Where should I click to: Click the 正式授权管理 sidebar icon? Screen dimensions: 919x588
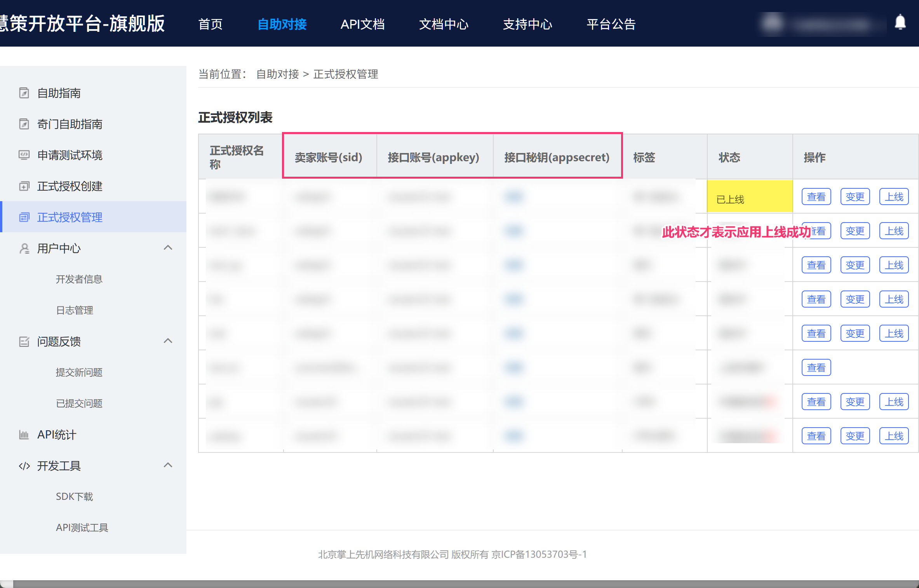(x=24, y=217)
